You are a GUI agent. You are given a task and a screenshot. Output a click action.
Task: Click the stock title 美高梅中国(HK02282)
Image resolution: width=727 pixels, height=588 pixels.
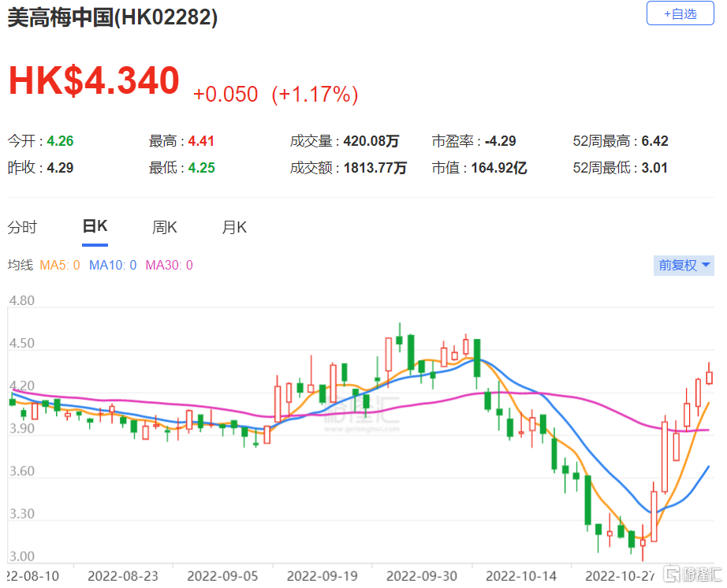coord(113,17)
